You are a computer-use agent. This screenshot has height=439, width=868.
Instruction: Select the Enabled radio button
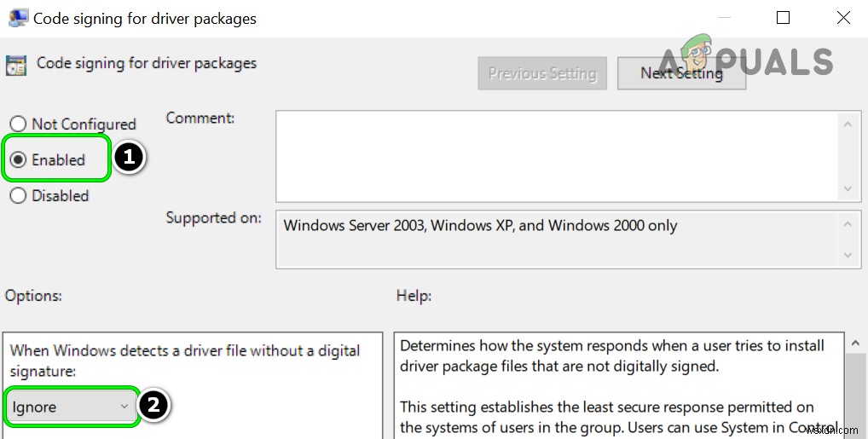[18, 160]
